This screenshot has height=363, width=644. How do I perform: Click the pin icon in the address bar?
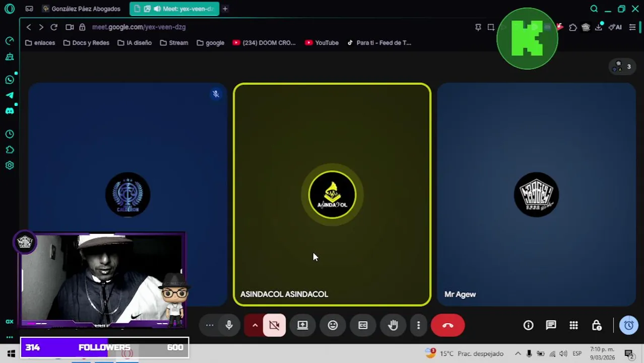(478, 27)
